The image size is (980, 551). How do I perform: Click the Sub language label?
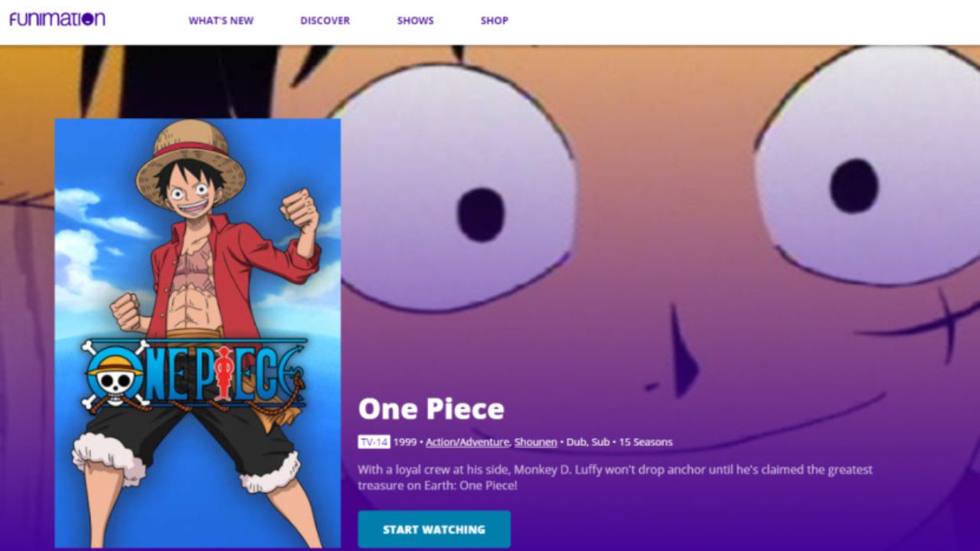click(599, 442)
